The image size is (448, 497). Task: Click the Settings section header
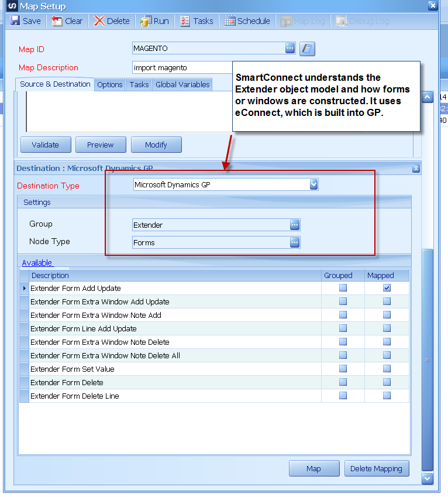pyautogui.click(x=214, y=202)
